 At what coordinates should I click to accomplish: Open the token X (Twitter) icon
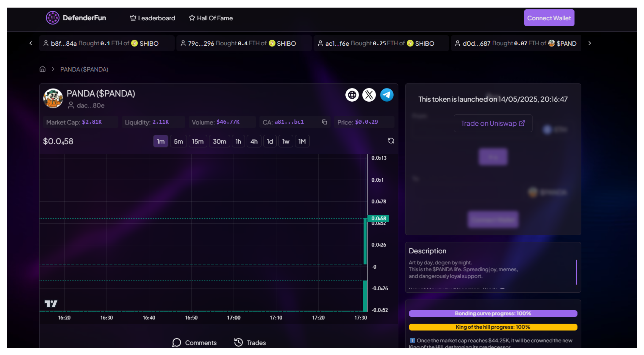pos(369,95)
